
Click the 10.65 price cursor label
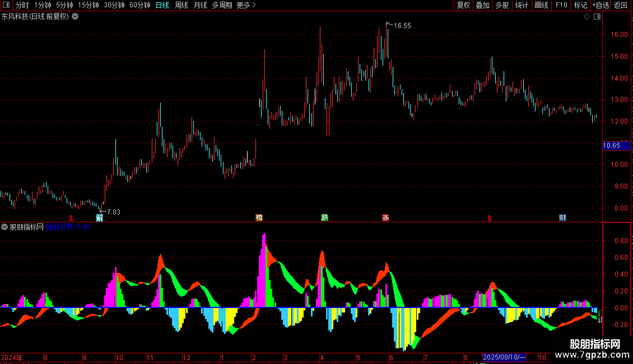616,146
